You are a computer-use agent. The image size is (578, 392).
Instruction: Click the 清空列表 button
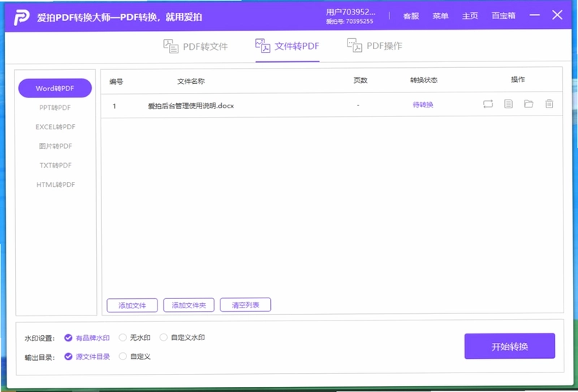coord(246,305)
